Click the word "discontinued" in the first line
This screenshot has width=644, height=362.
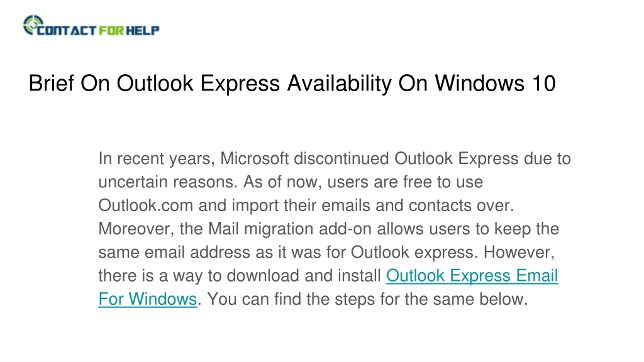[x=341, y=158]
